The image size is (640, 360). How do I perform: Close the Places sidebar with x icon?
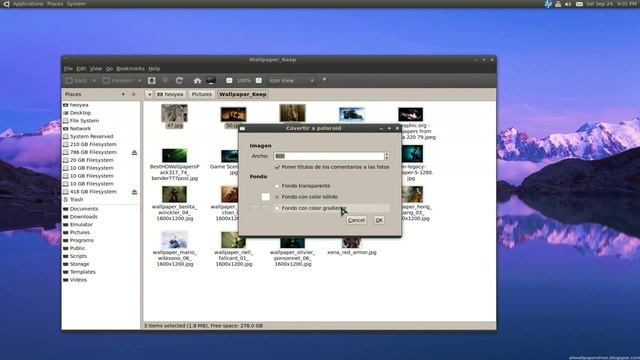pyautogui.click(x=133, y=94)
